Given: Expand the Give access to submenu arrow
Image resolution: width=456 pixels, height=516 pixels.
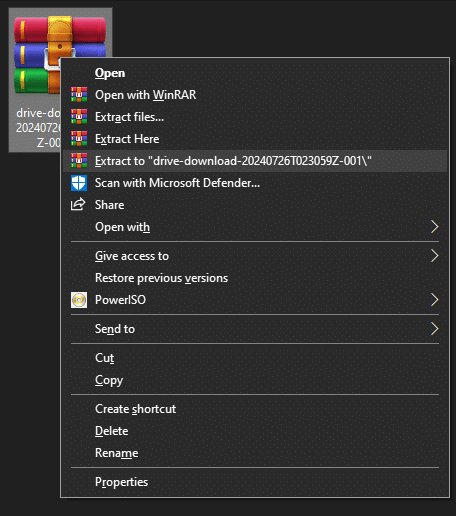Looking at the screenshot, I should (434, 256).
